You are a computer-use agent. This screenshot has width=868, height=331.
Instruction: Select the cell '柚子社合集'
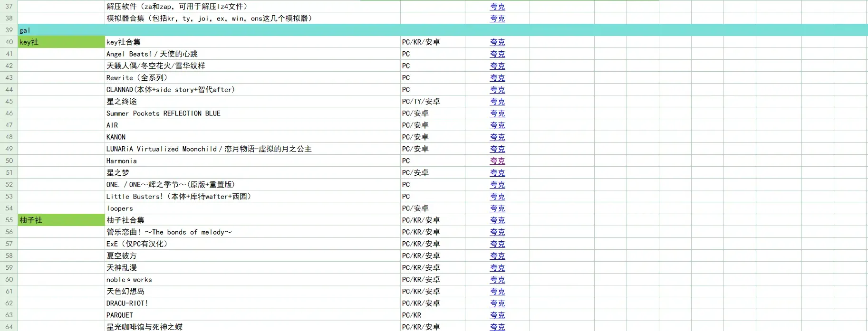(252, 220)
